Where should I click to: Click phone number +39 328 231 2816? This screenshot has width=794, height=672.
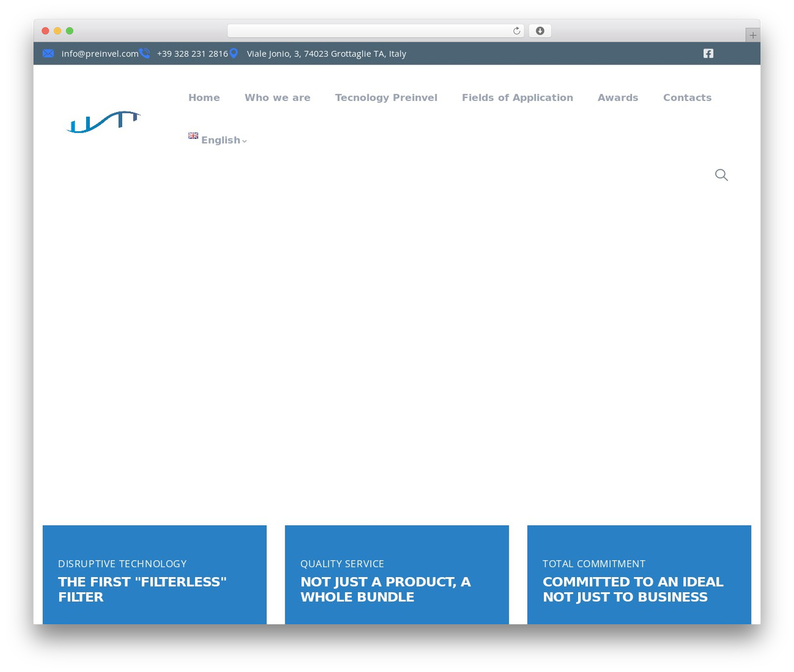click(x=192, y=54)
